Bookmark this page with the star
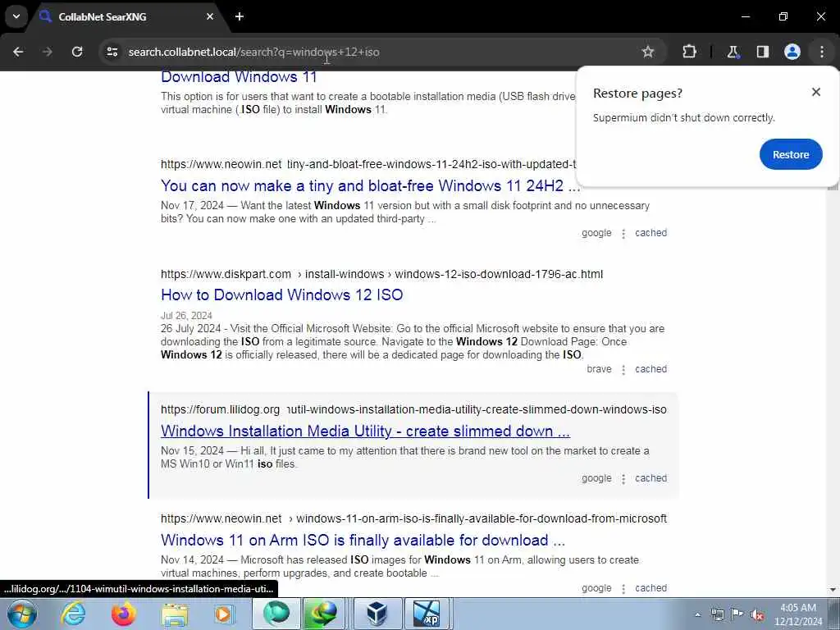Image resolution: width=840 pixels, height=630 pixels. pyautogui.click(x=648, y=52)
